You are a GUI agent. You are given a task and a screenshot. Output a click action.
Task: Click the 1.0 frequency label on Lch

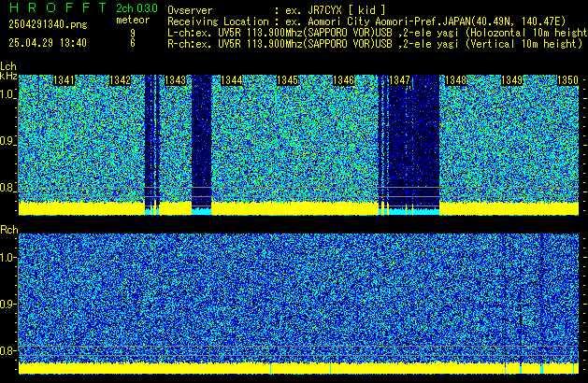[7, 94]
